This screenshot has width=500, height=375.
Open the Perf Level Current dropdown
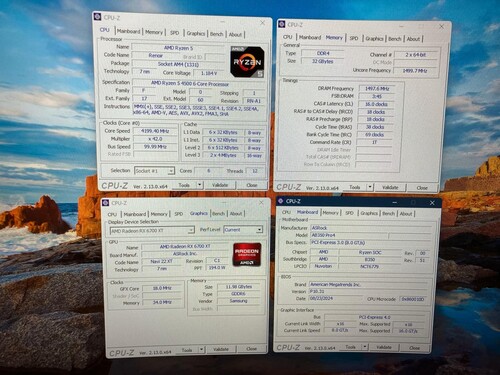click(243, 230)
